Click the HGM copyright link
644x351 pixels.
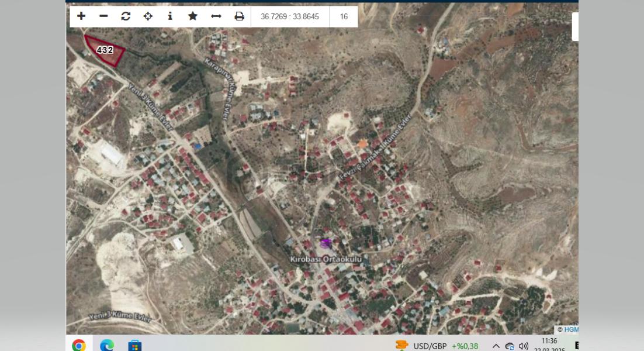(x=571, y=329)
